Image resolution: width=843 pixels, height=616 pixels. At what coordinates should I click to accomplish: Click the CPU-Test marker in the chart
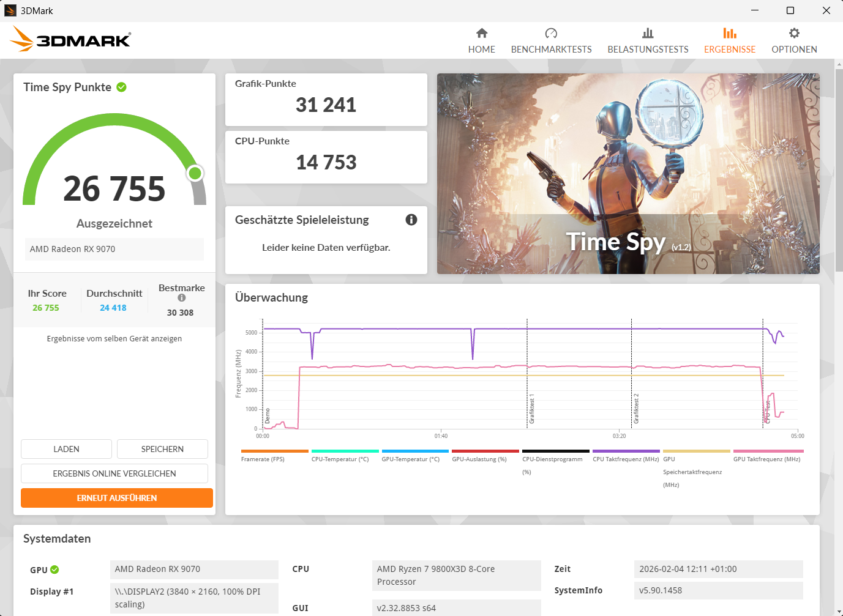point(768,412)
